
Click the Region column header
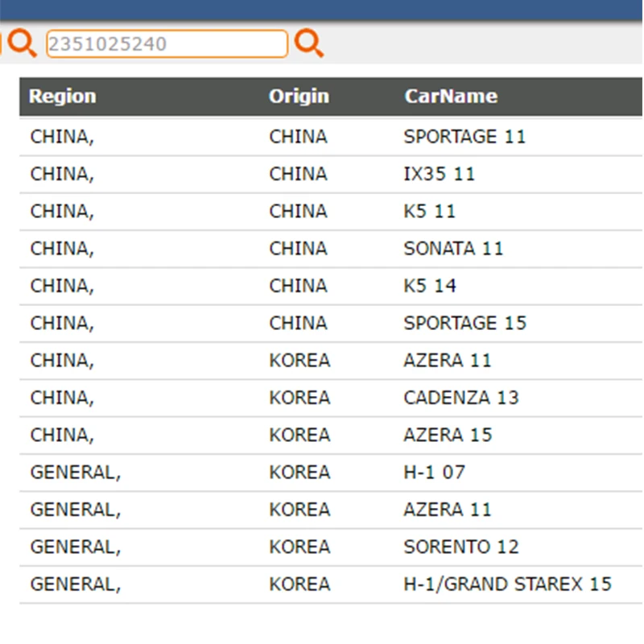point(63,97)
